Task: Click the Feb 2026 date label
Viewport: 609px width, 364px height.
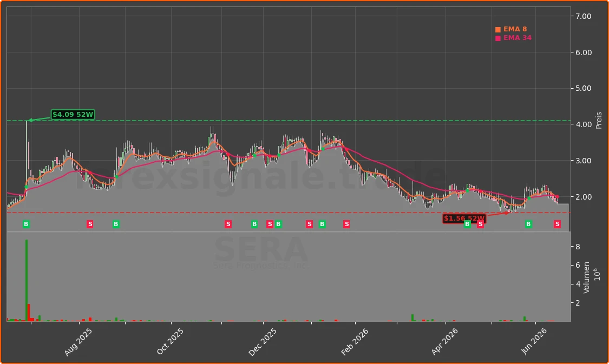Action: (354, 342)
